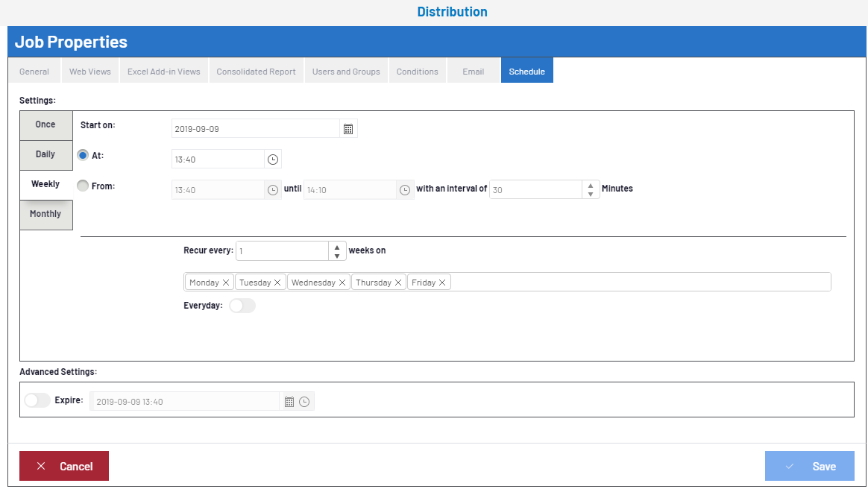Select the From radio button
Viewport: 868px width, 489px height.
point(83,186)
